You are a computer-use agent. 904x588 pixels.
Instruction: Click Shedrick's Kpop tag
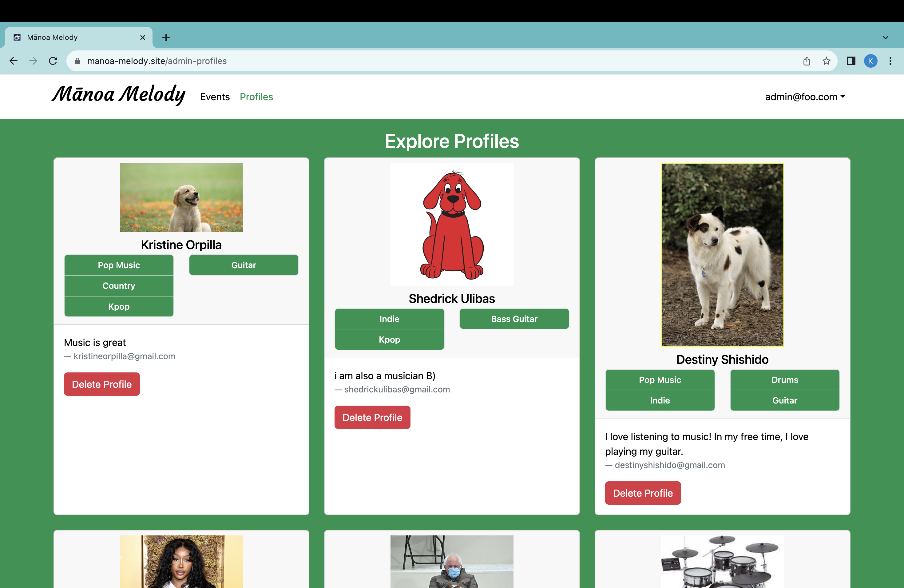[x=389, y=340]
